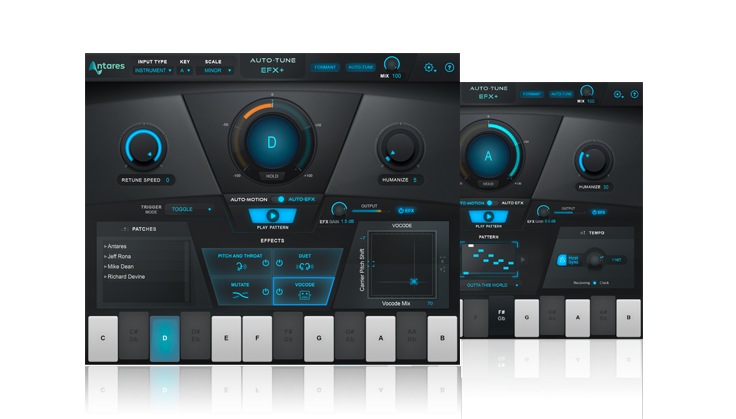This screenshot has height=419, width=736.
Task: Click the XY pad X-axis lock icon
Action: coord(442,259)
